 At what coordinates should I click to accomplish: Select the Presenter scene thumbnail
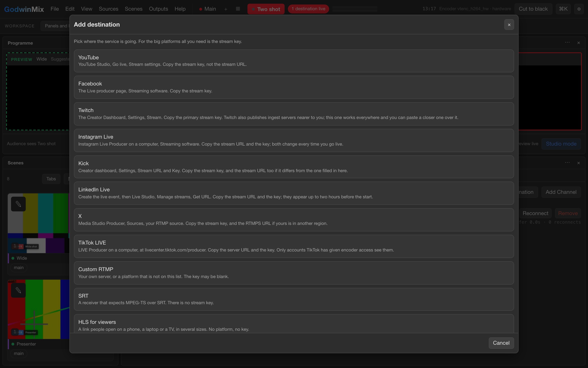tap(39, 309)
